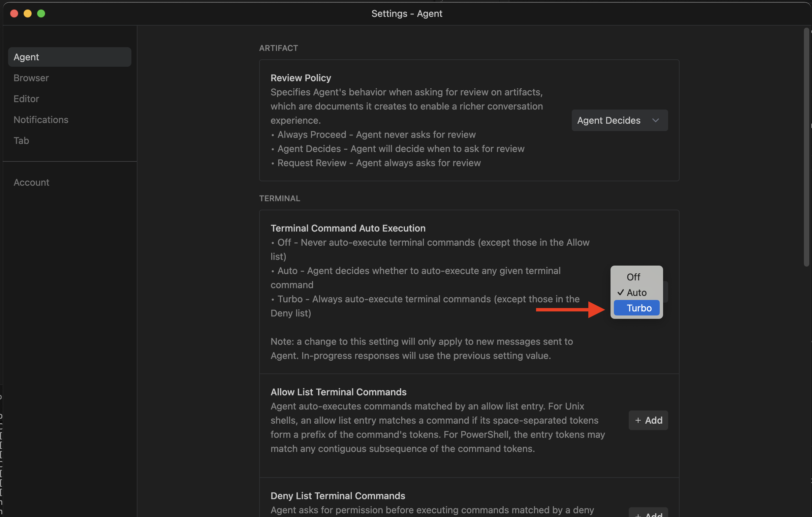Viewport: 812px width, 517px height.
Task: Click the checkmark beside Auto
Action: coord(621,293)
